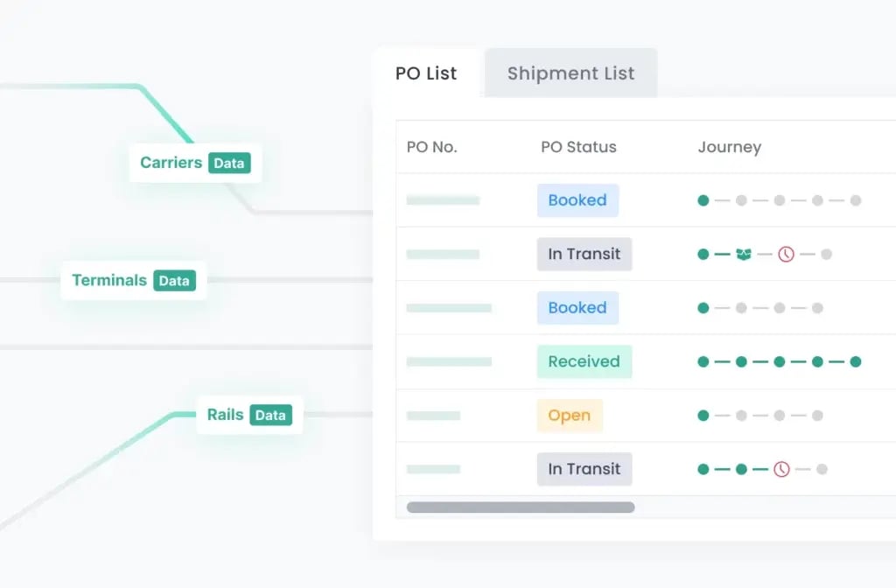Viewport: 896px width, 588px height.
Task: Click the horizontal scrollbar below the table
Action: pyautogui.click(x=521, y=507)
